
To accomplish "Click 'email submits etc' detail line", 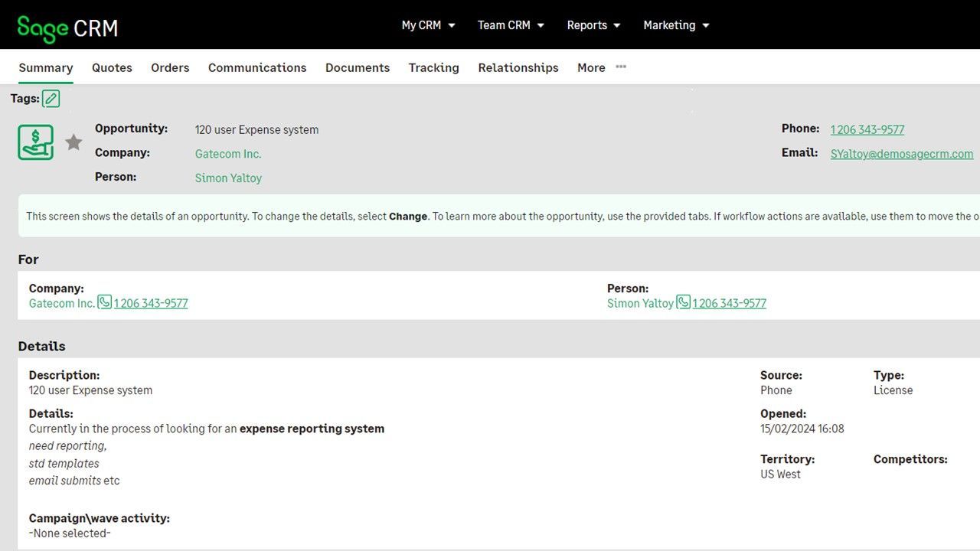I will (74, 481).
